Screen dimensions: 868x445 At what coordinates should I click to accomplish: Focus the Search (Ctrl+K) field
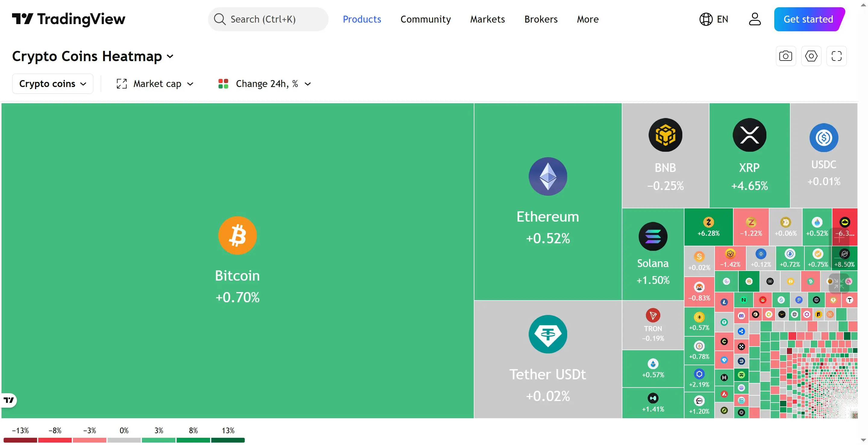(268, 19)
